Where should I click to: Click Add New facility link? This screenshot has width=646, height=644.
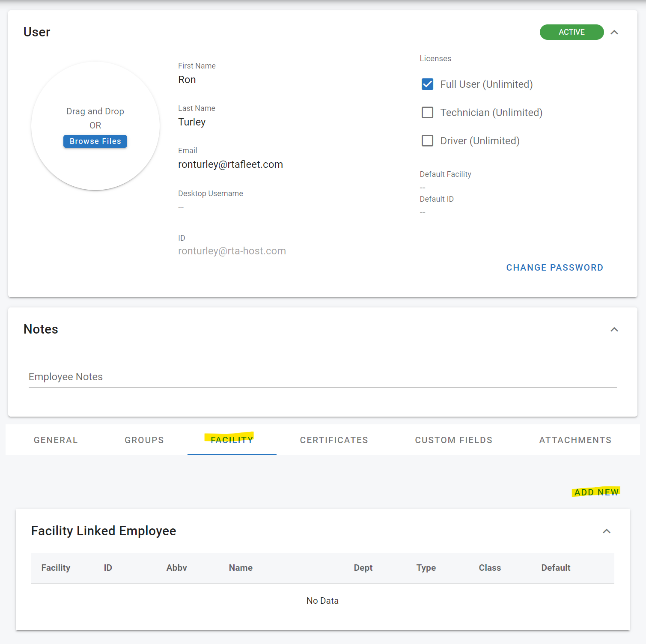tap(596, 492)
